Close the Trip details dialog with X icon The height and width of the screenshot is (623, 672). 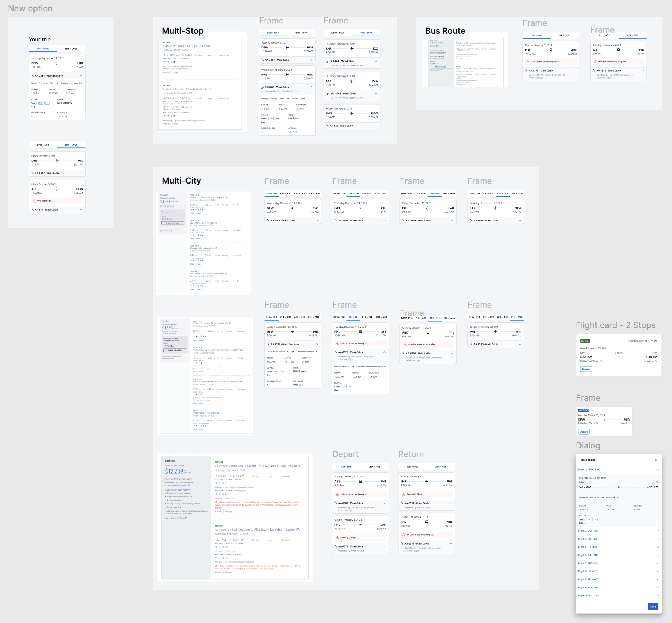point(656,460)
